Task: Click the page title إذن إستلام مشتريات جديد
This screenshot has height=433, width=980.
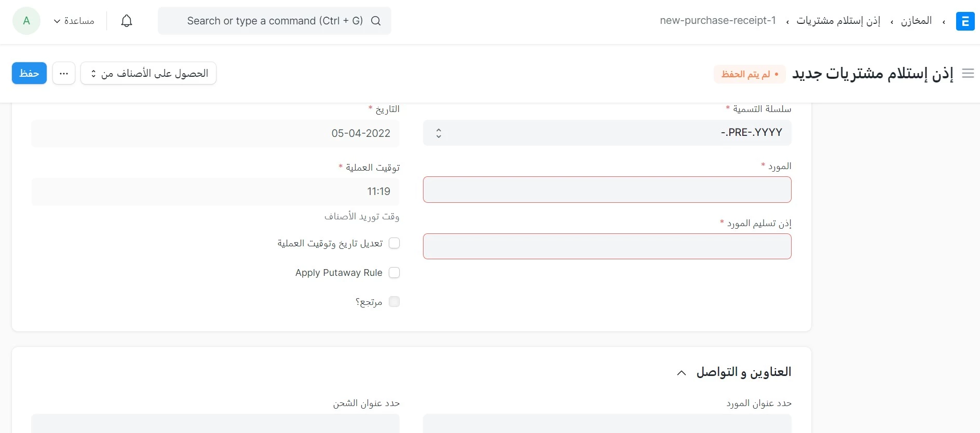Action: click(873, 74)
